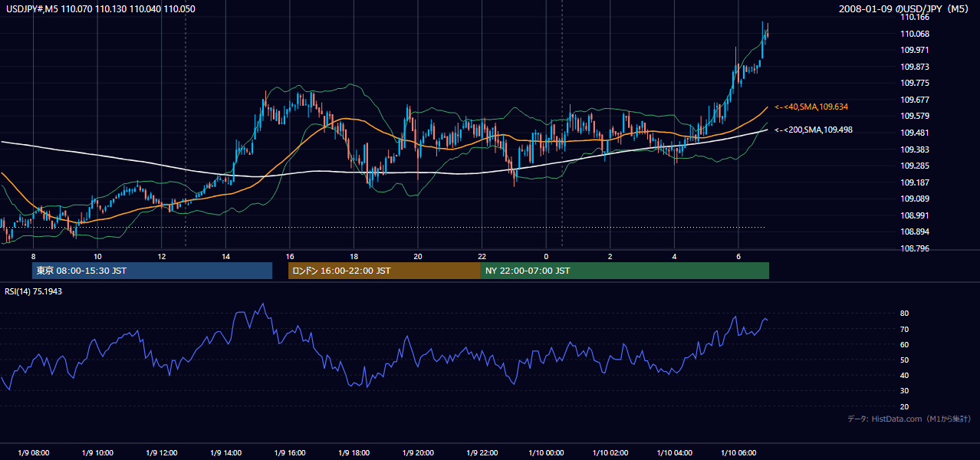Click the 109.579 price axis label

(x=915, y=117)
